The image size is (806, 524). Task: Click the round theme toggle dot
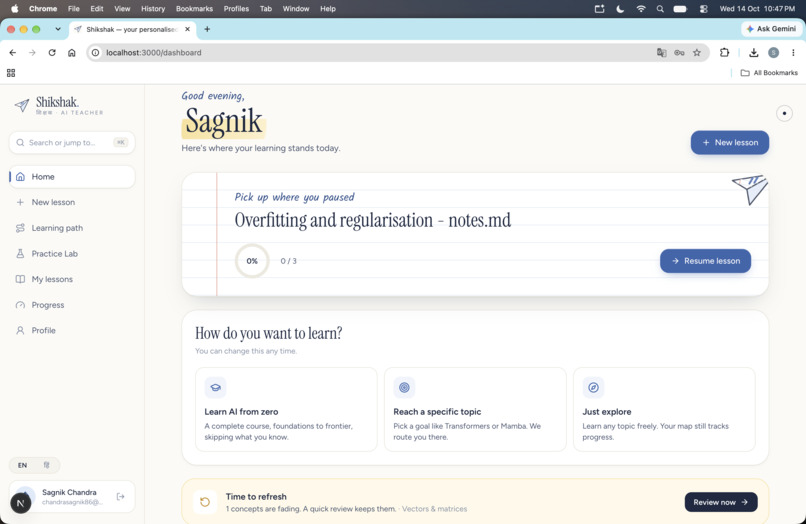point(784,113)
